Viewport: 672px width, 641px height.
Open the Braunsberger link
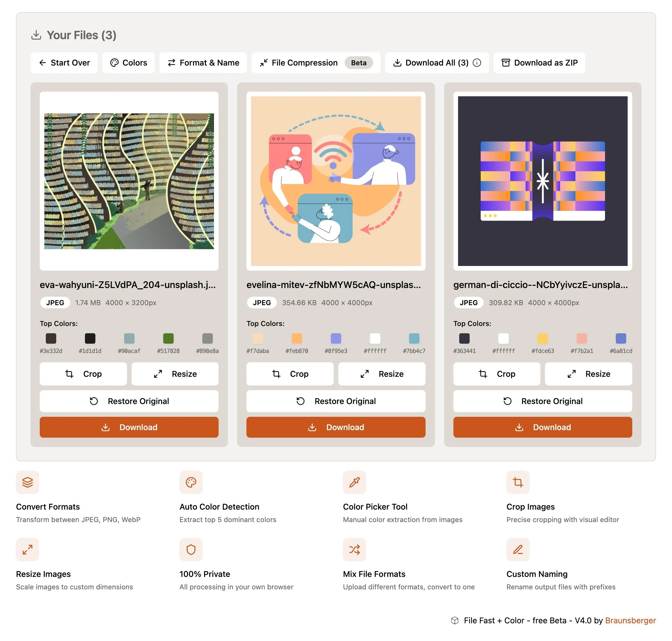click(x=630, y=620)
